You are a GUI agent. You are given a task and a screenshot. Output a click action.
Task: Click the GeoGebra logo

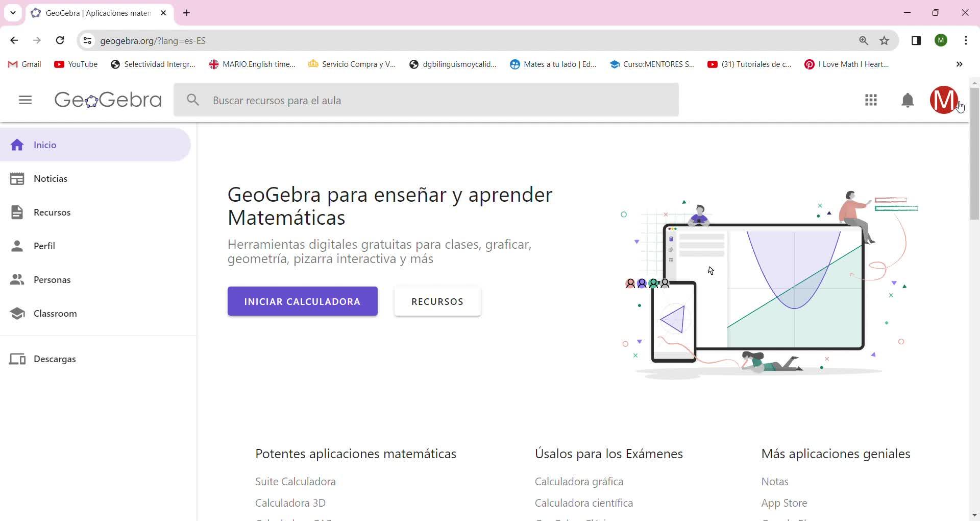108,100
